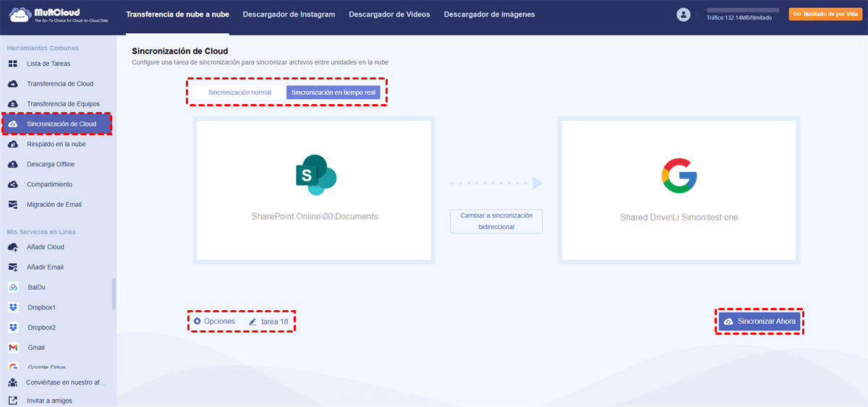
Task: Open user account avatar
Action: point(684,14)
